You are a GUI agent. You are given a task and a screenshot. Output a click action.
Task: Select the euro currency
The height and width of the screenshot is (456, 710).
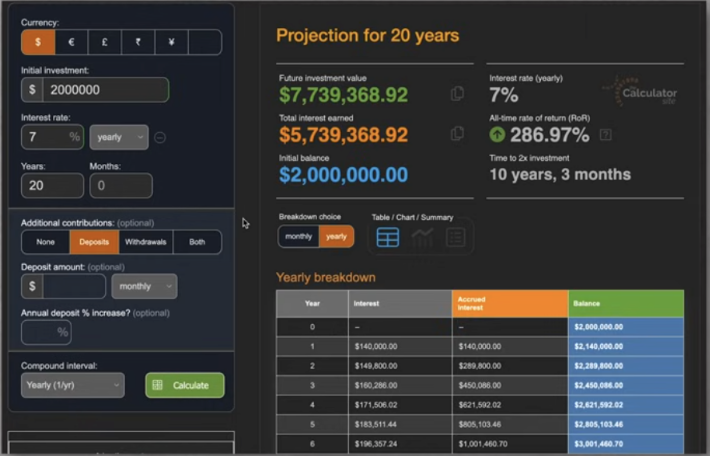click(72, 42)
